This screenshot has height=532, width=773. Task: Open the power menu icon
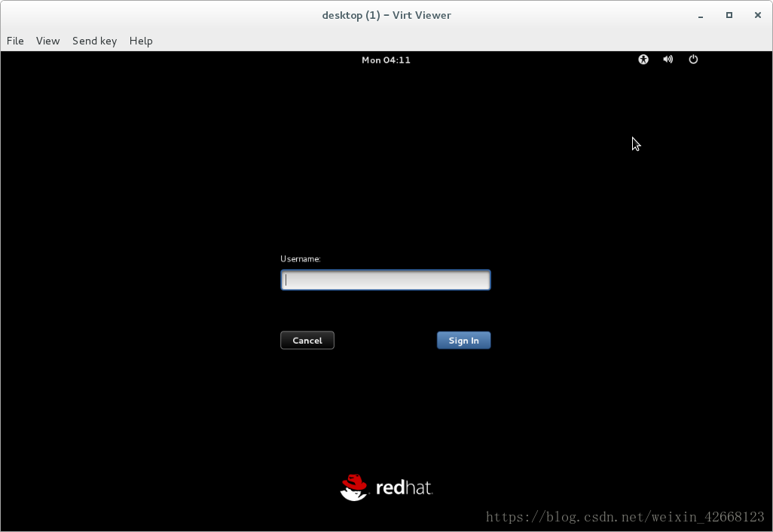point(693,60)
